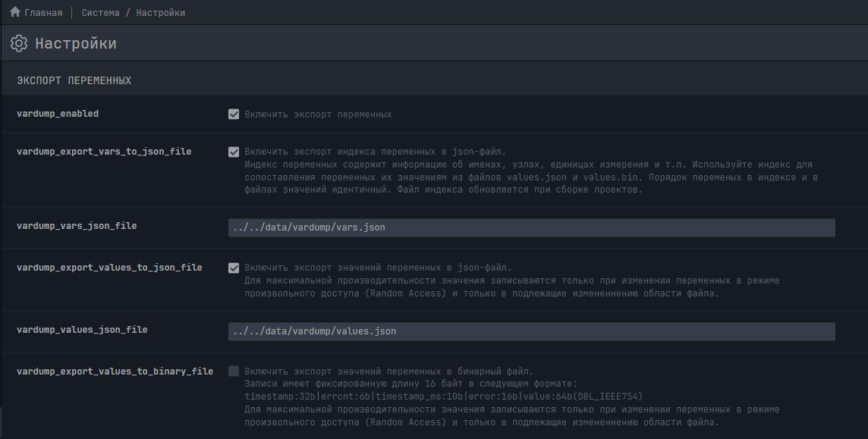The height and width of the screenshot is (439, 868).
Task: Select the Настройки breadcrumb item
Action: [161, 13]
